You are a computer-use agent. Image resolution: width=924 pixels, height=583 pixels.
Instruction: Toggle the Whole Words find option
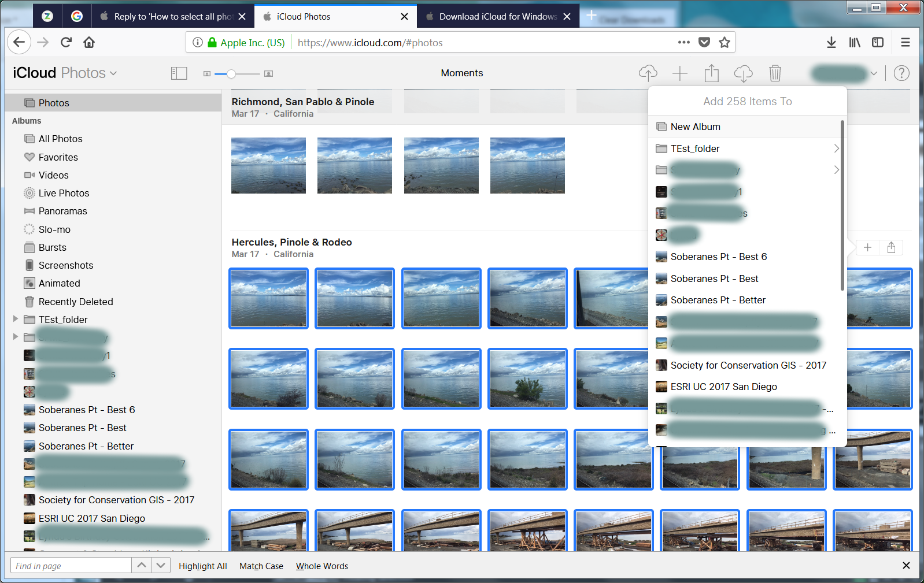pyautogui.click(x=322, y=566)
